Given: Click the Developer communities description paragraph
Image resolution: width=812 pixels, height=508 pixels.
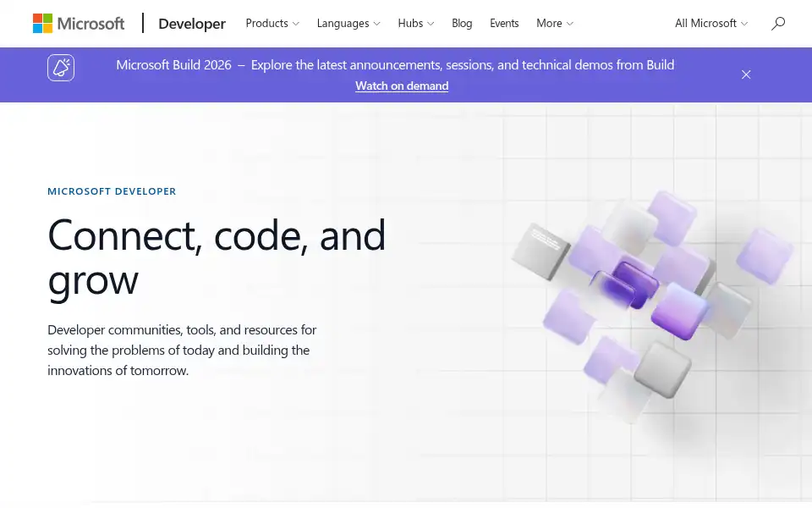Looking at the screenshot, I should [x=182, y=350].
